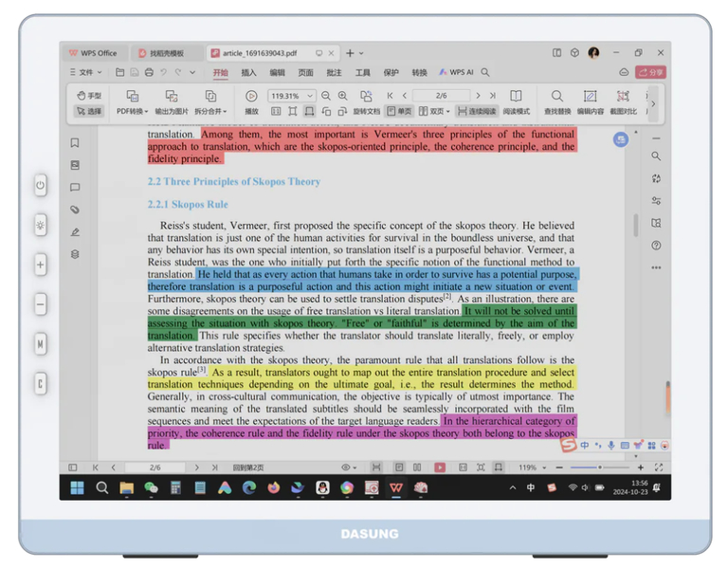Open the zoom percentage 119.31% dropdown

[x=310, y=96]
